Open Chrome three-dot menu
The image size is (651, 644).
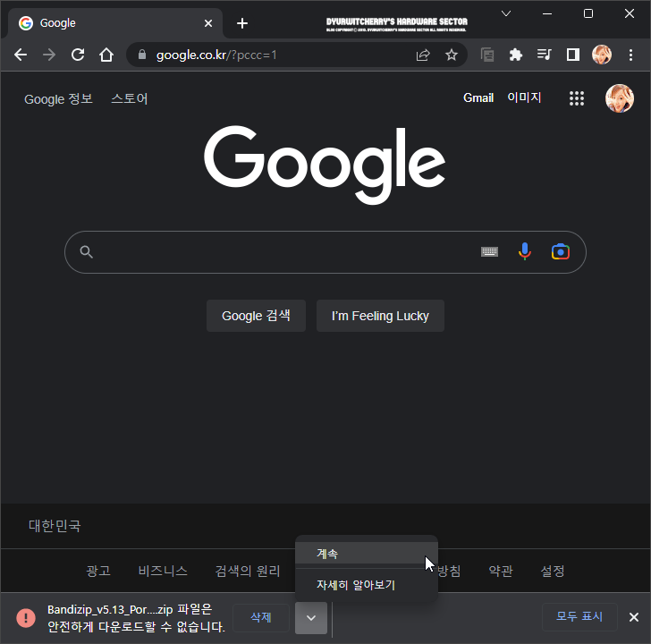pos(630,55)
